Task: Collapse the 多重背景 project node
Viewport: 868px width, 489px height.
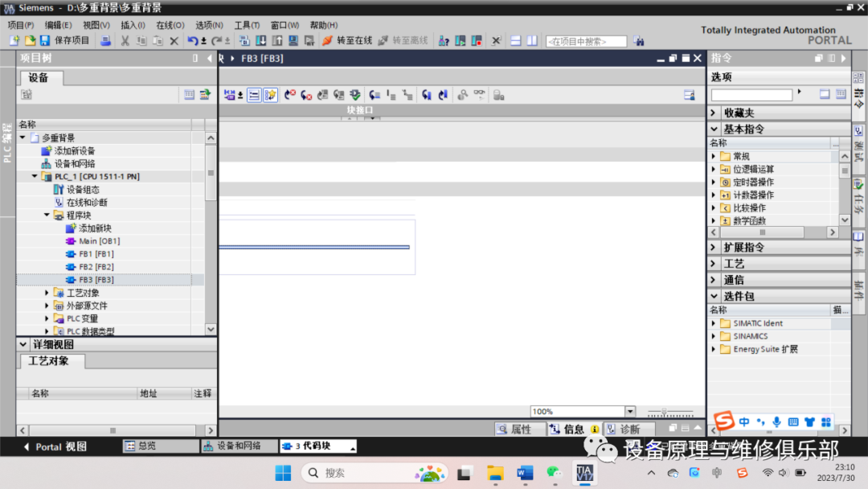Action: click(x=23, y=138)
